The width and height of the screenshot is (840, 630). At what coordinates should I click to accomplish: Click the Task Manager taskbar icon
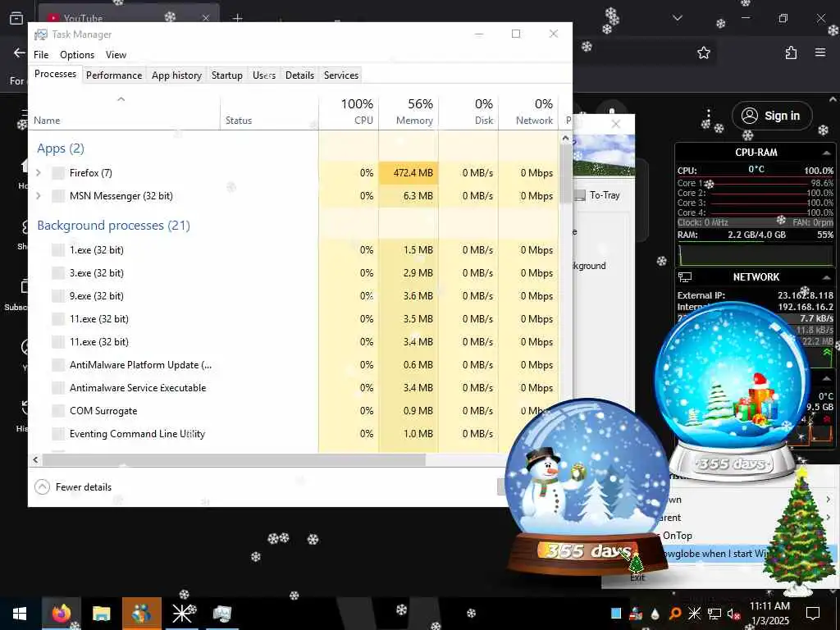pos(221,614)
